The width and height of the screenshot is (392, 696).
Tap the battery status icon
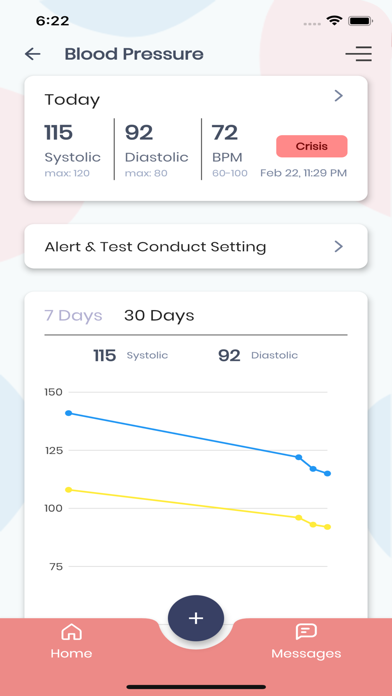[x=360, y=21]
